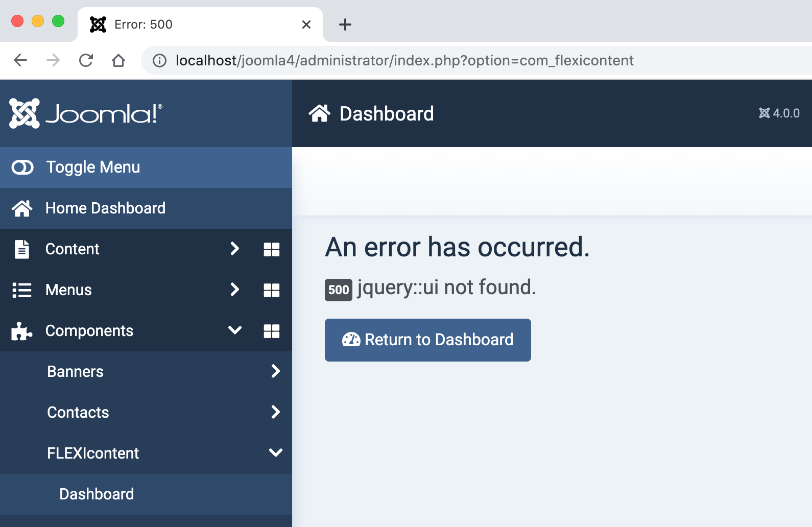812x527 pixels.
Task: Click the browser back arrow
Action: click(x=20, y=60)
